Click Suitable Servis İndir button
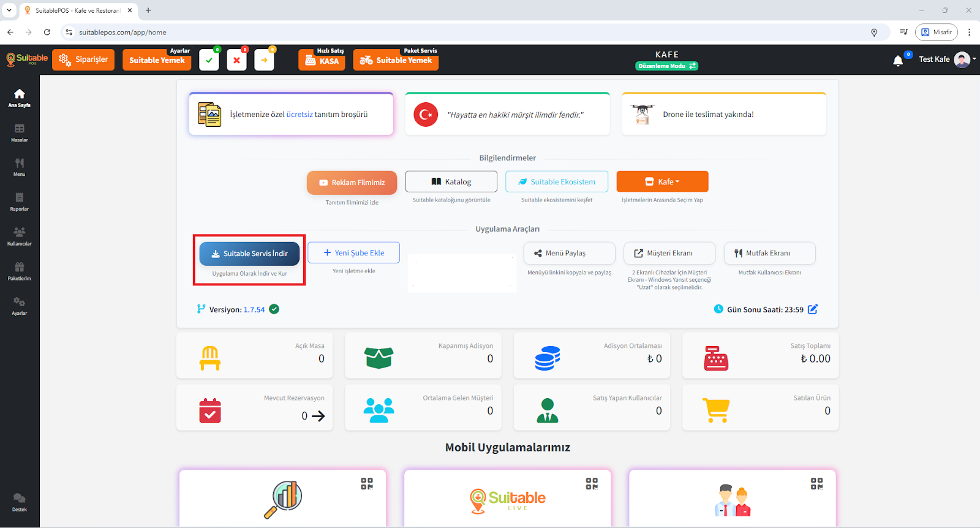 pos(249,254)
